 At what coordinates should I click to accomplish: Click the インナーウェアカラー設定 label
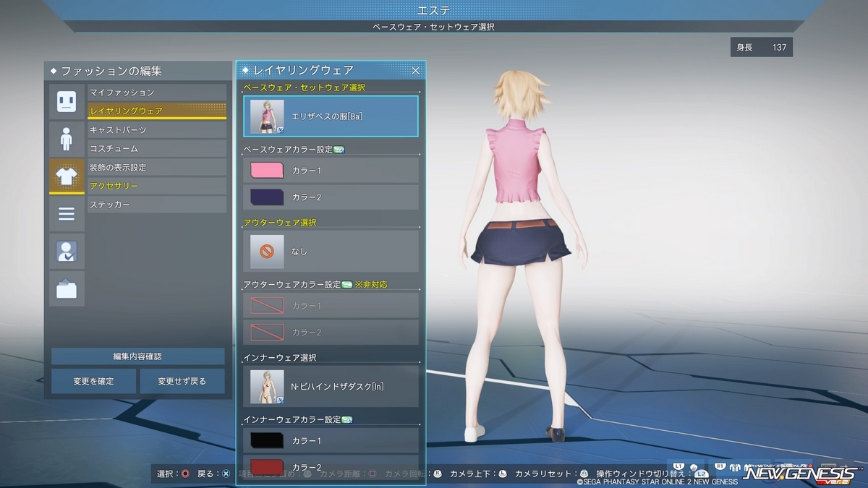click(x=292, y=419)
